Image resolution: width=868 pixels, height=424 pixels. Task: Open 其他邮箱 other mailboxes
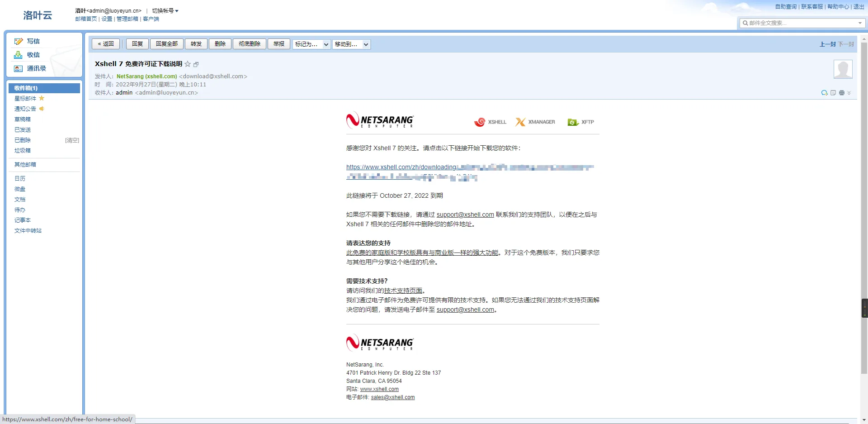(25, 165)
